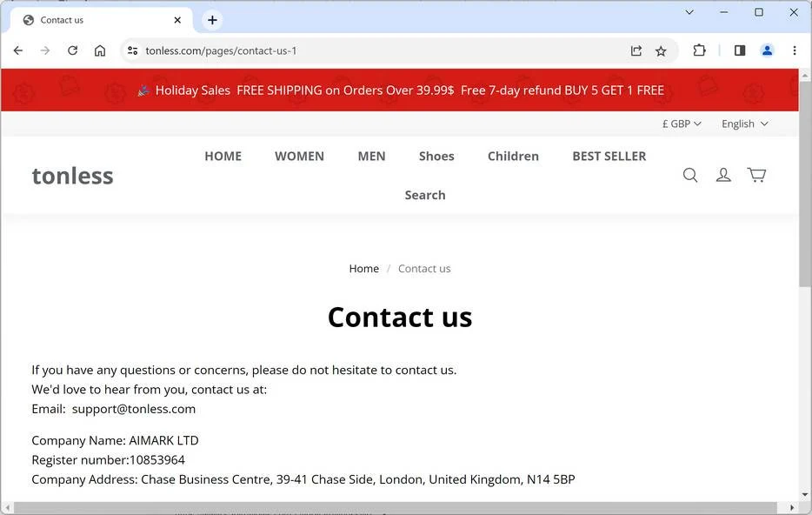The height and width of the screenshot is (515, 812).
Task: Click the 'If you have any questions' sentence
Action: point(244,370)
